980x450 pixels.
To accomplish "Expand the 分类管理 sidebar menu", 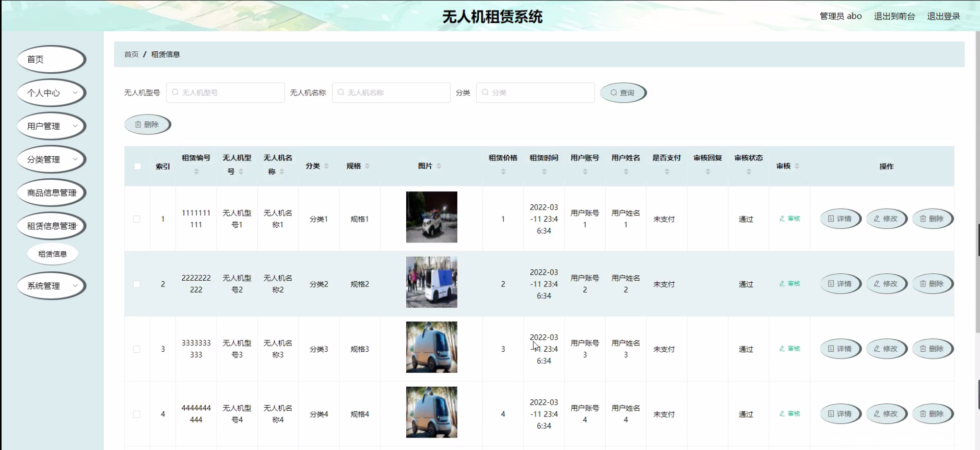I will pyautogui.click(x=51, y=159).
